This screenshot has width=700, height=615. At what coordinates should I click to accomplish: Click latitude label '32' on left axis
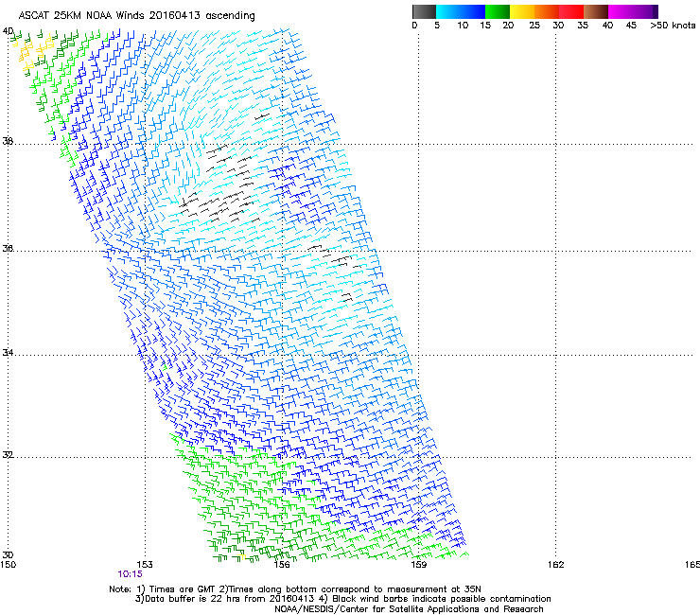[x=8, y=455]
